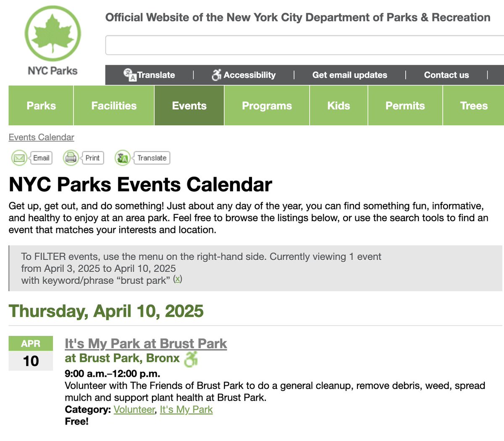This screenshot has height=441, width=504.
Task: Click the Translate button label below breadcrumb
Action: click(152, 158)
